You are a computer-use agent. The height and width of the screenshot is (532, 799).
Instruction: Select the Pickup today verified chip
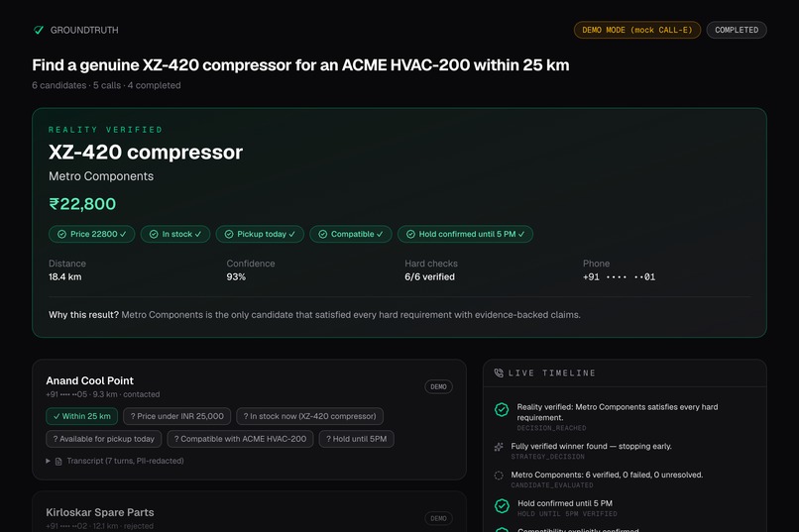[260, 234]
